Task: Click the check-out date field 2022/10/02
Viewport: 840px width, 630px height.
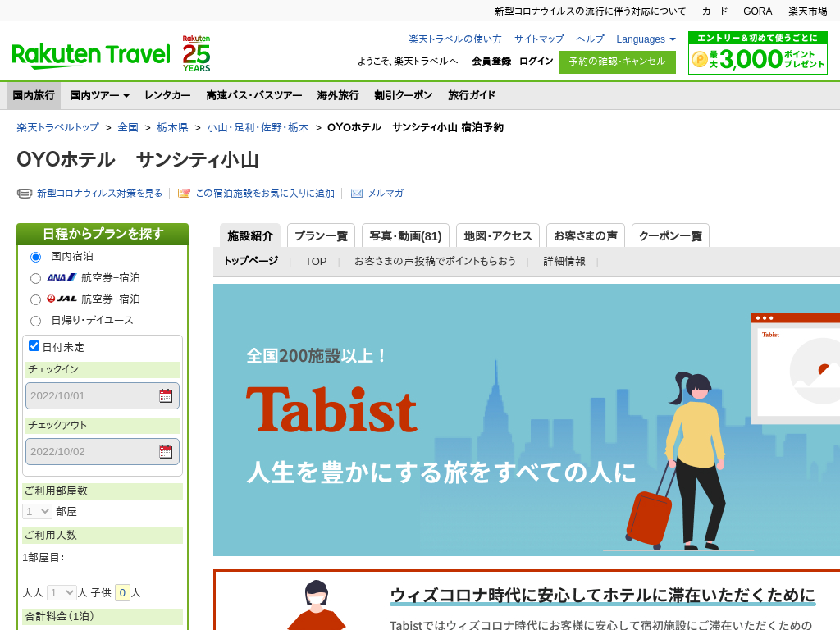Action: [x=103, y=452]
